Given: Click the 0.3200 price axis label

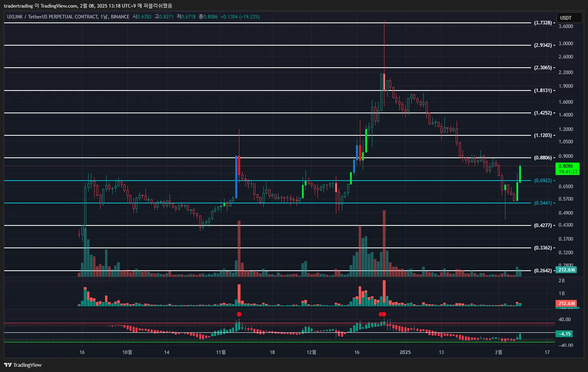Looking at the screenshot, I should click(x=566, y=253).
